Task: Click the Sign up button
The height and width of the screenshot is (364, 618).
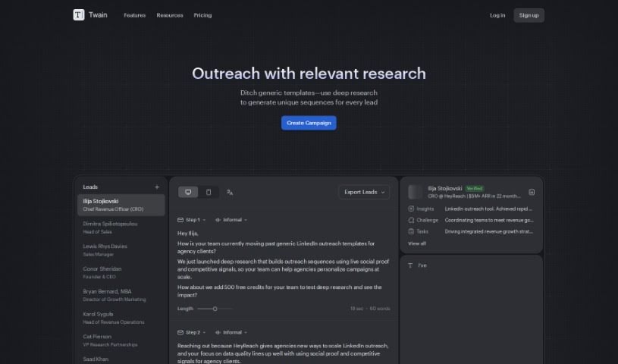Action: click(x=529, y=15)
